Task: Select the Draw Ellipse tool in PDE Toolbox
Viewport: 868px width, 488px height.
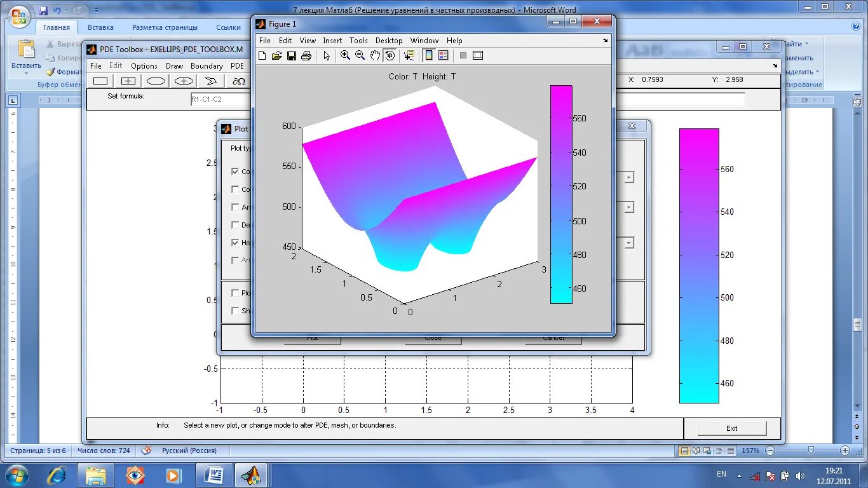Action: click(155, 81)
